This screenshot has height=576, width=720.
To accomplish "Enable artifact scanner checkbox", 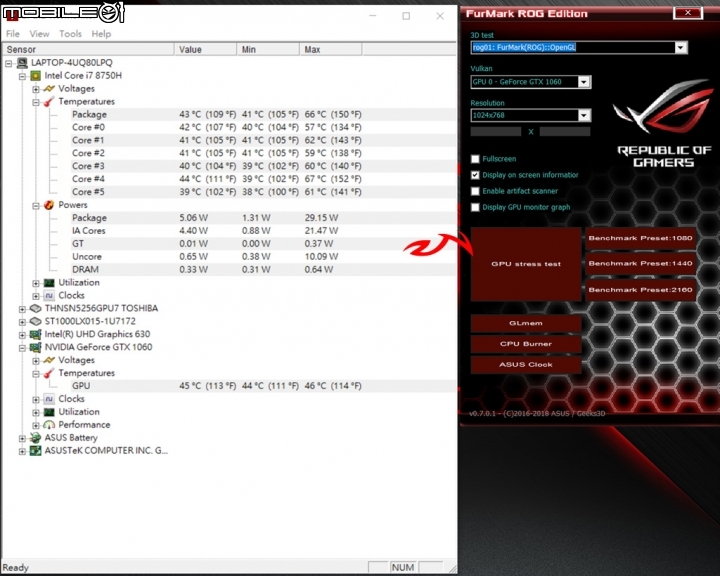I will click(x=475, y=191).
